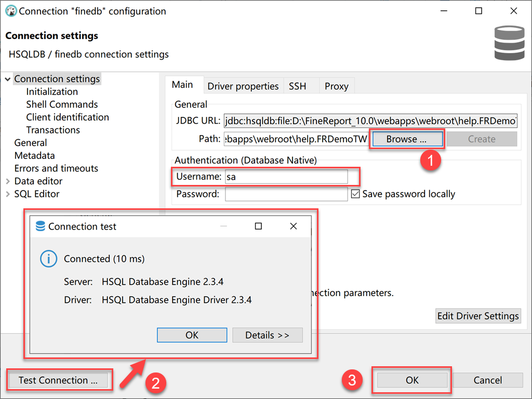Expand the SQL Editor tree node
Image resolution: width=532 pixels, height=399 pixels.
7,194
